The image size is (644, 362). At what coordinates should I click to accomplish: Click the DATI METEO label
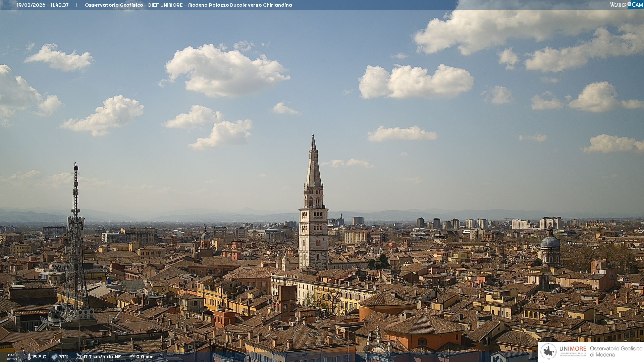(11, 357)
